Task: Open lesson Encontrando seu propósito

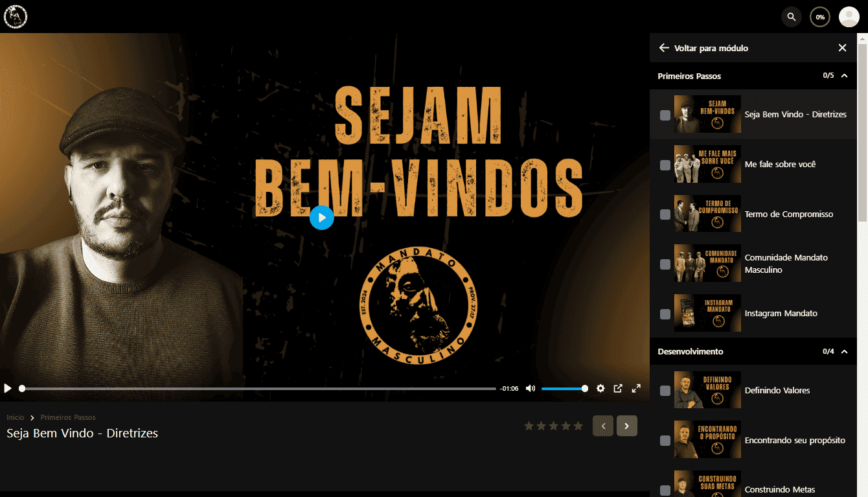Action: (x=795, y=440)
